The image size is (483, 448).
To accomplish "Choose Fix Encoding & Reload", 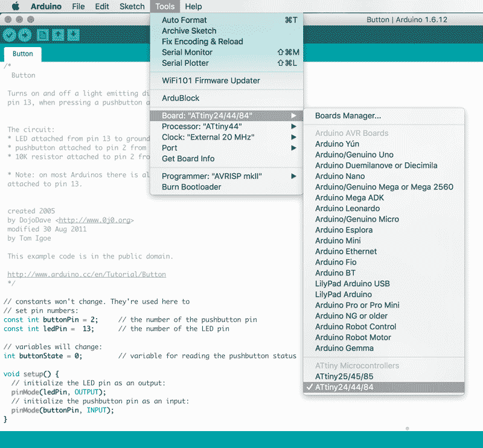I will [x=226, y=42].
